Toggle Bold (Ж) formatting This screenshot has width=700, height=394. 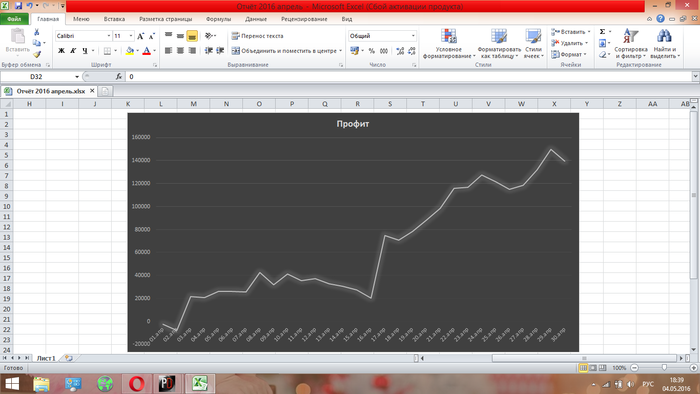pos(61,51)
